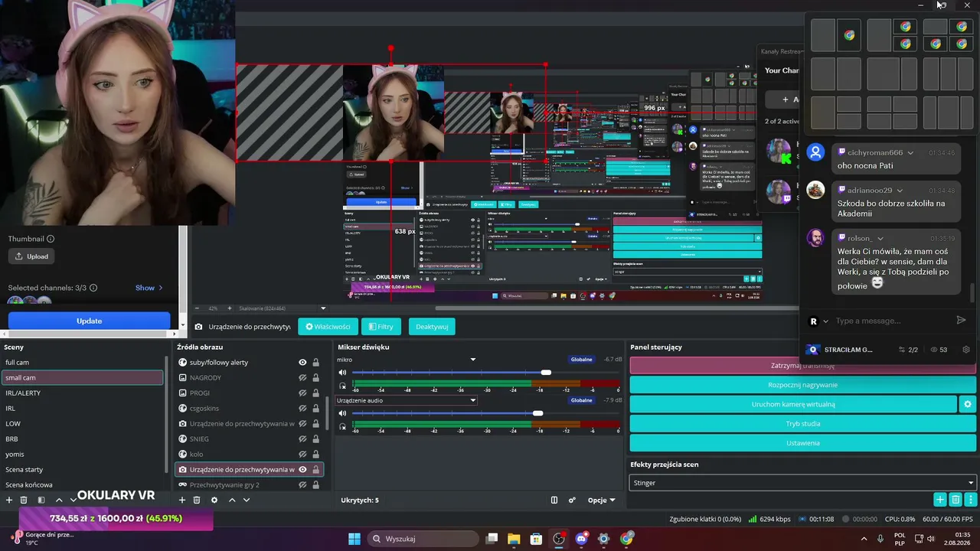The width and height of the screenshot is (980, 551).
Task: Open chat panel settings gear
Action: pyautogui.click(x=966, y=350)
